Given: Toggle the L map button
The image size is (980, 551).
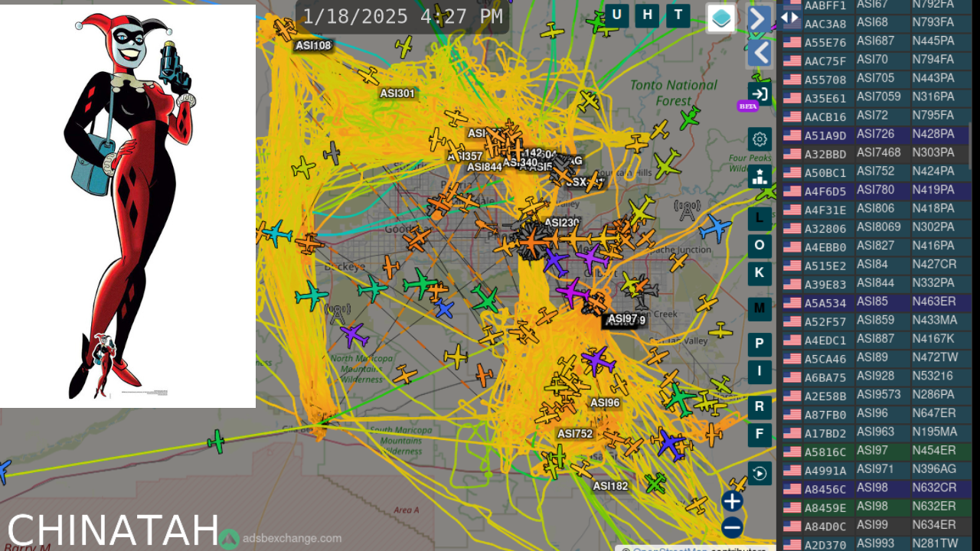Looking at the screenshot, I should [x=759, y=219].
